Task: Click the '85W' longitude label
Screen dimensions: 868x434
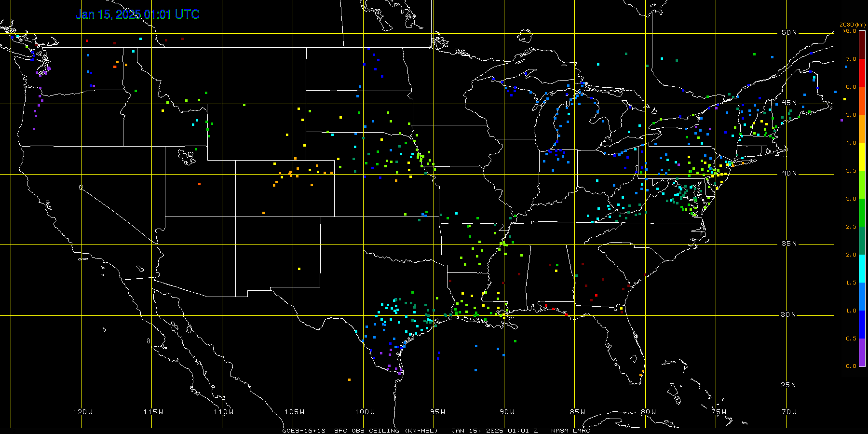Action: click(578, 412)
